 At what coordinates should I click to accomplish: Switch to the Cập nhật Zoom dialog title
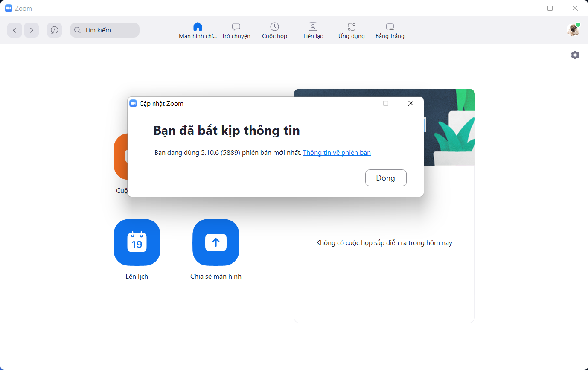162,103
